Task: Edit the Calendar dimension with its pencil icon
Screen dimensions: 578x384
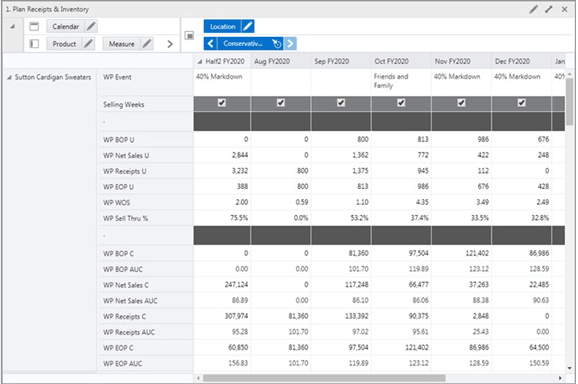Action: 91,27
